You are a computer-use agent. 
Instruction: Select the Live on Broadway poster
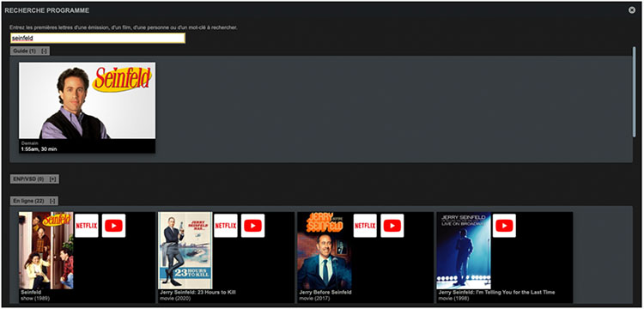[464, 251]
